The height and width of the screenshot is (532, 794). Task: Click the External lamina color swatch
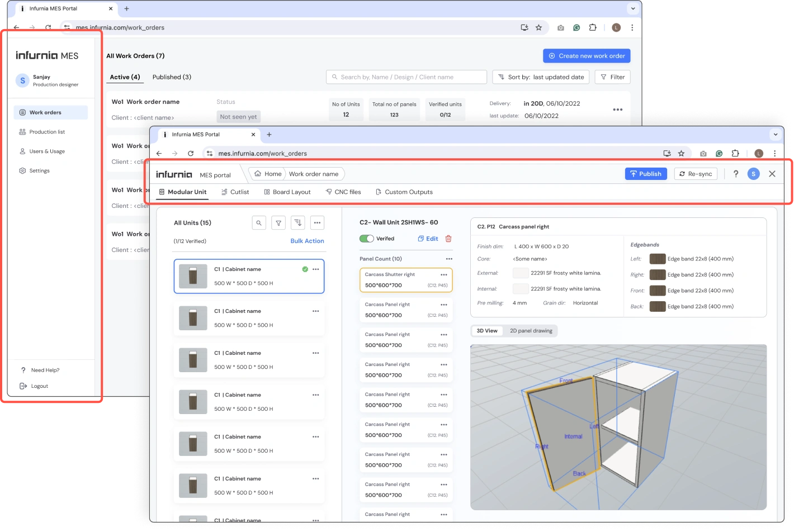coord(521,273)
